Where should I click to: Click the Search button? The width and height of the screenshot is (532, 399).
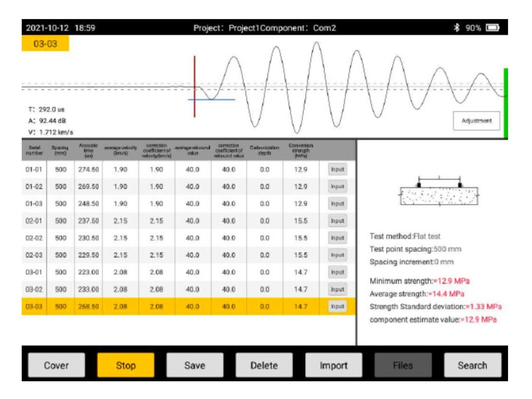coord(473,365)
